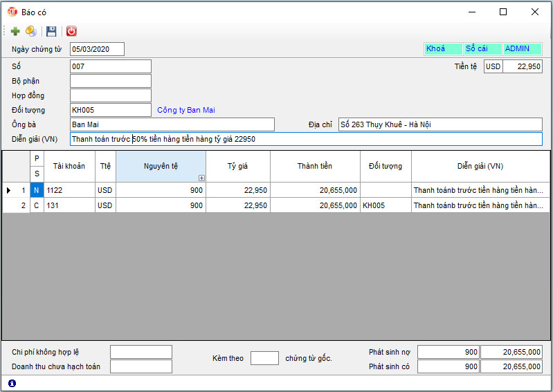553x392 pixels.
Task: Save the voucher with the floppy disk icon
Action: click(x=51, y=31)
